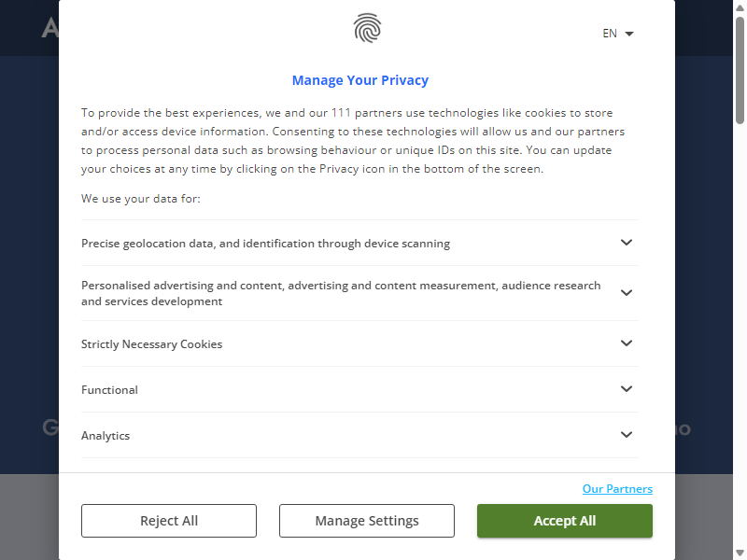The width and height of the screenshot is (747, 560).
Task: Open the Our Partners link
Action: pyautogui.click(x=617, y=489)
